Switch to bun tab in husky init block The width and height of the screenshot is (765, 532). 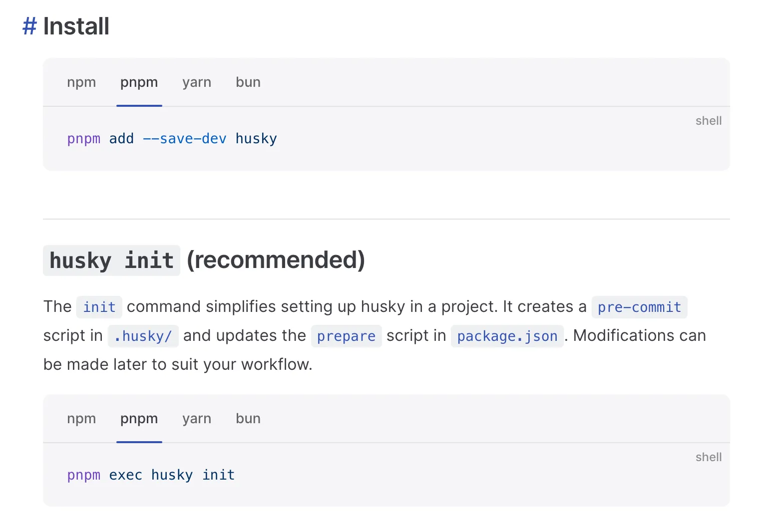tap(248, 419)
